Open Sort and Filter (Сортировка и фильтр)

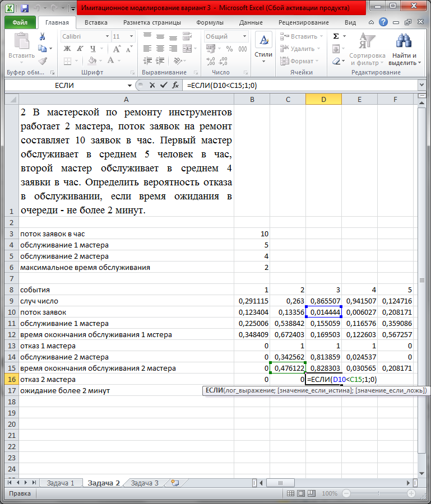(367, 49)
